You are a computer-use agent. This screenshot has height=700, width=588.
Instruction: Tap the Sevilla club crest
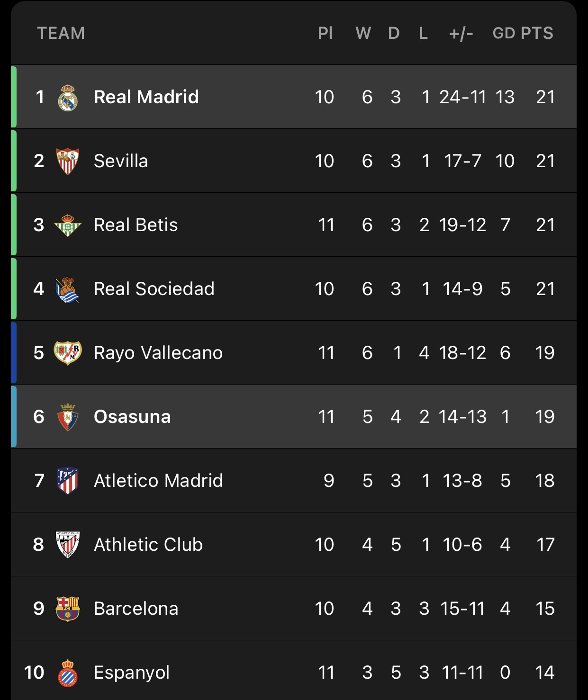68,161
